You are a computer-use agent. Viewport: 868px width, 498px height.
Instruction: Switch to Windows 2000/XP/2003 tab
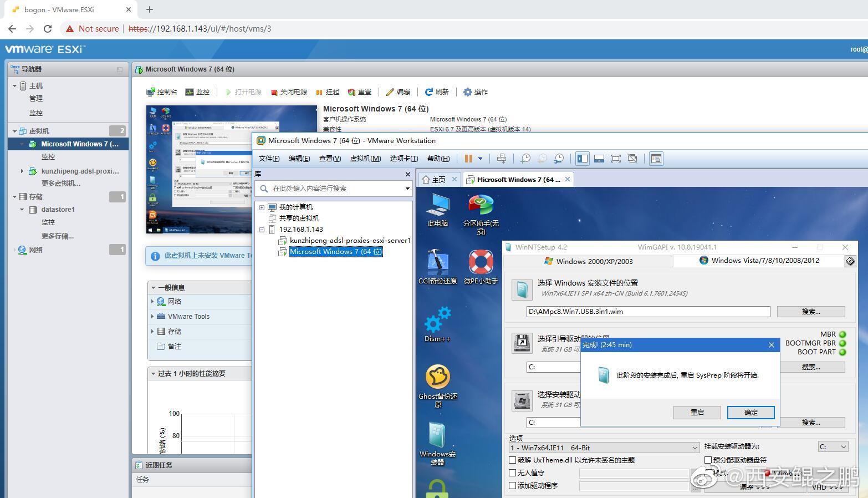(x=588, y=261)
